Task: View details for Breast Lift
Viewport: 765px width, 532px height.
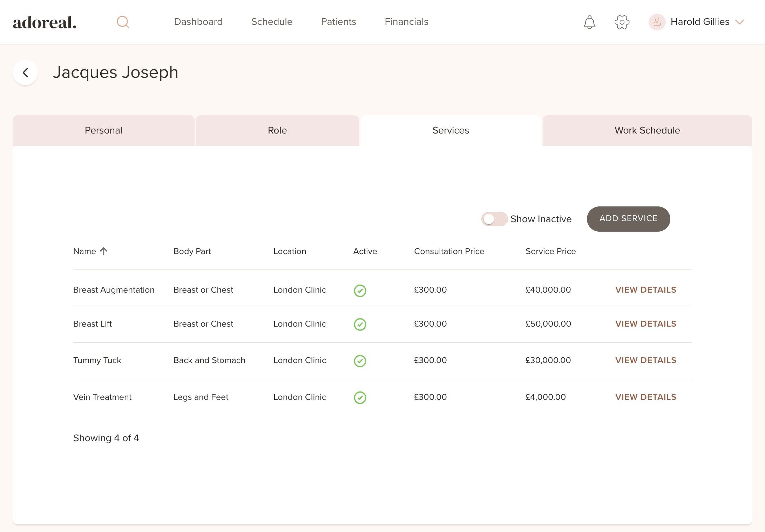Action: pyautogui.click(x=645, y=324)
